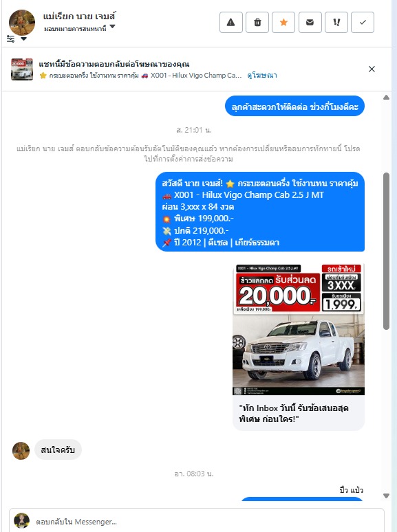
Task: Expand the arrow next to filter sliders
Action: tap(24, 39)
